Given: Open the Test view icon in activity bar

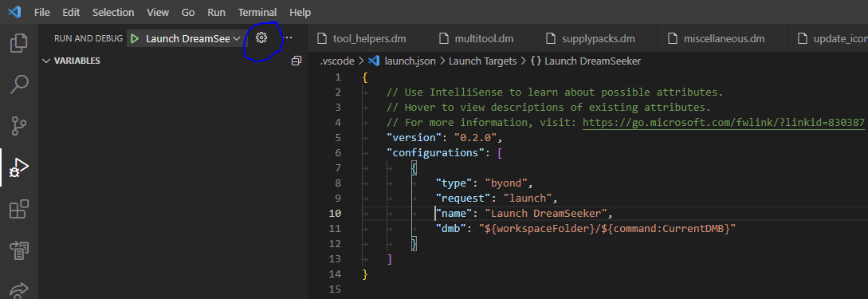Looking at the screenshot, I should pyautogui.click(x=19, y=250).
